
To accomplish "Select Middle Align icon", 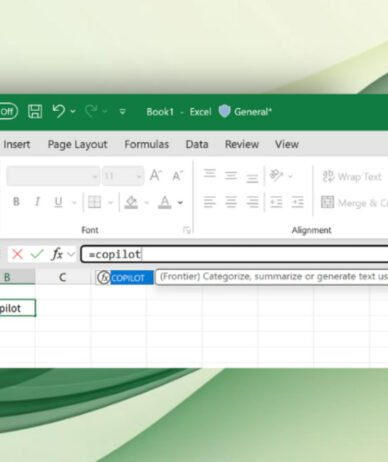I will pyautogui.click(x=231, y=175).
